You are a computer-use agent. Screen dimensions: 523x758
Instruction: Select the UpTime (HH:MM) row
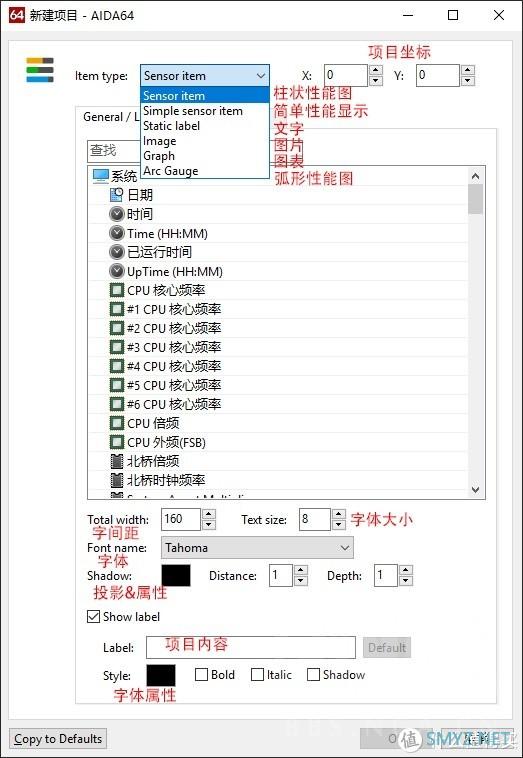tap(278, 271)
